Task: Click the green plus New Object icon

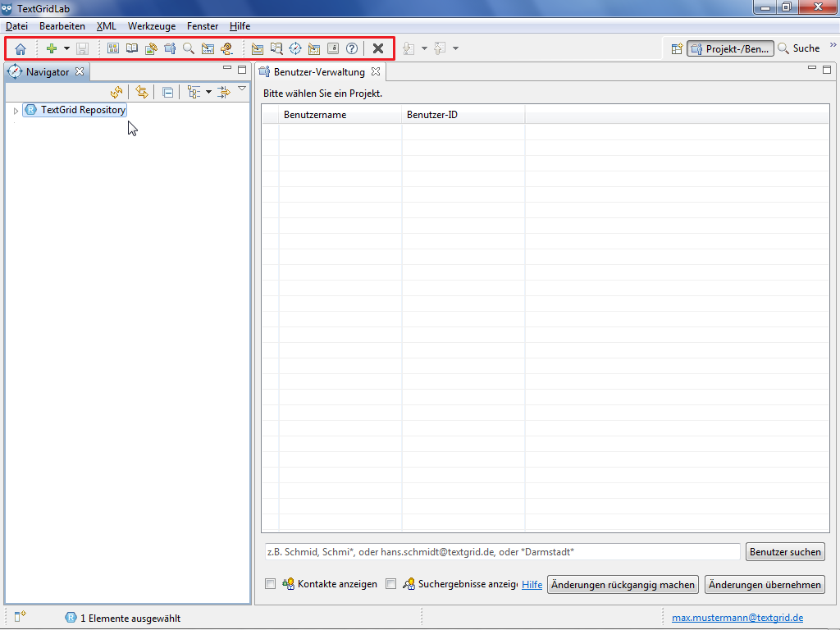Action: (x=52, y=49)
